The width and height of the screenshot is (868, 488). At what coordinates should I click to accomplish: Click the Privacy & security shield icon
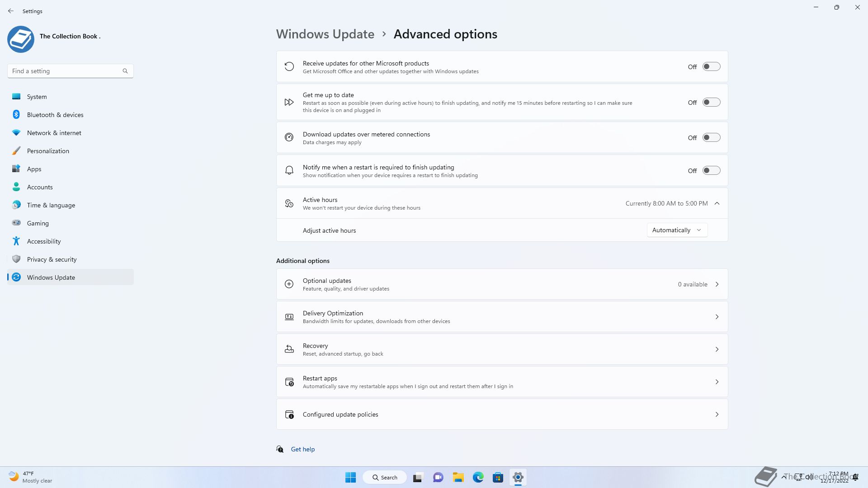click(x=16, y=259)
